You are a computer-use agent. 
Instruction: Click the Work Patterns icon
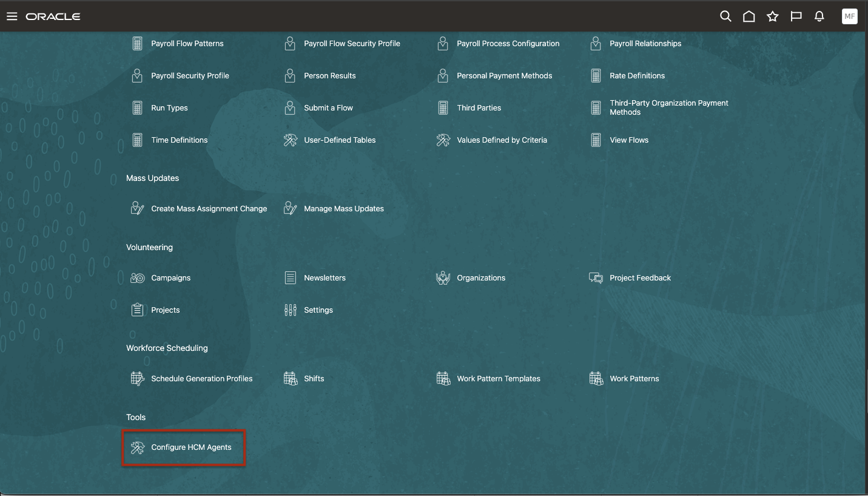(596, 379)
